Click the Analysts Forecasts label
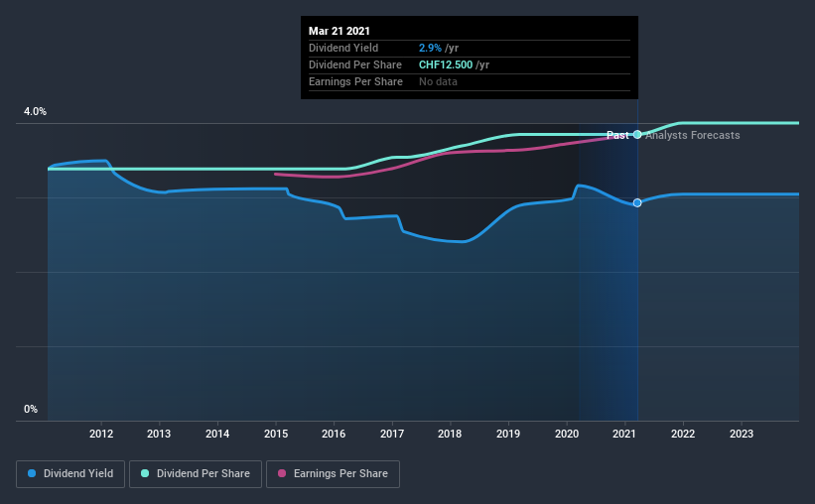Viewport: 815px width, 504px height. (692, 135)
